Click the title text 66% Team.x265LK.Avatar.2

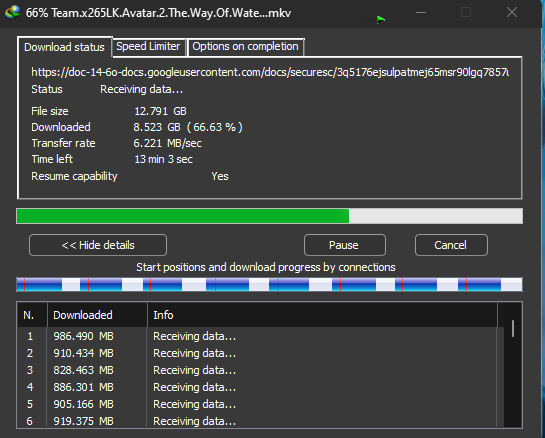pos(158,13)
